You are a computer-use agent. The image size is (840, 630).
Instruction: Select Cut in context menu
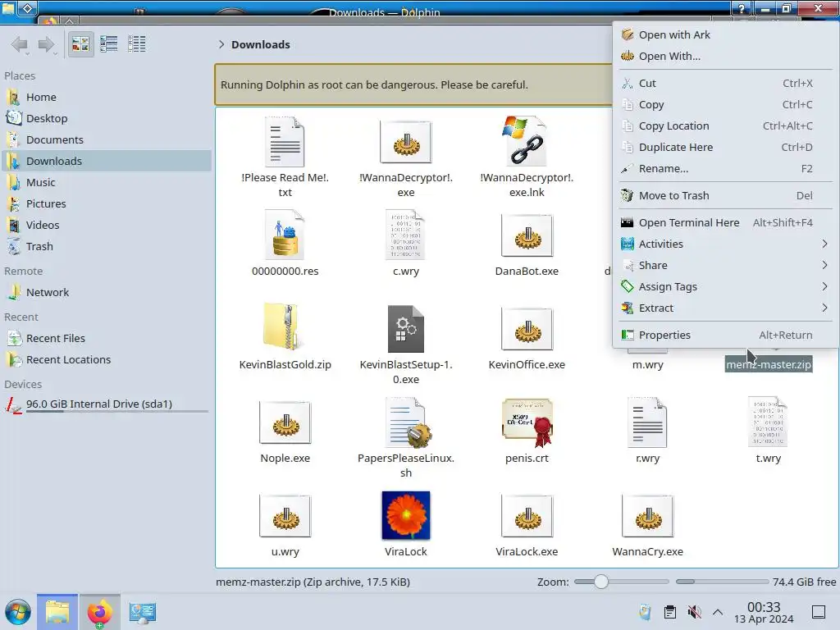pyautogui.click(x=725, y=83)
